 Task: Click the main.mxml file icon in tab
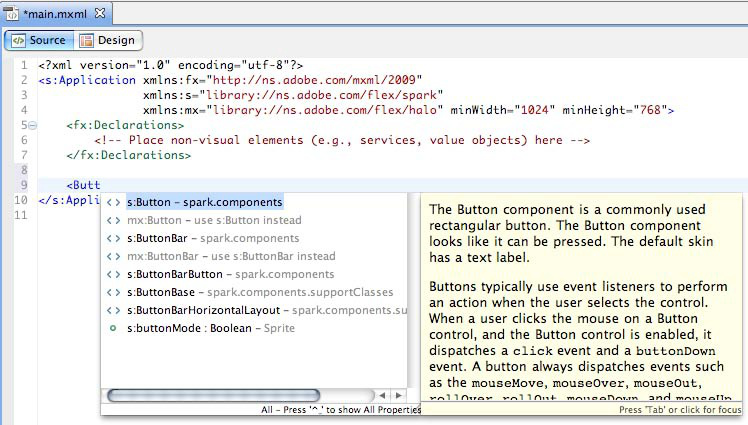click(x=14, y=13)
